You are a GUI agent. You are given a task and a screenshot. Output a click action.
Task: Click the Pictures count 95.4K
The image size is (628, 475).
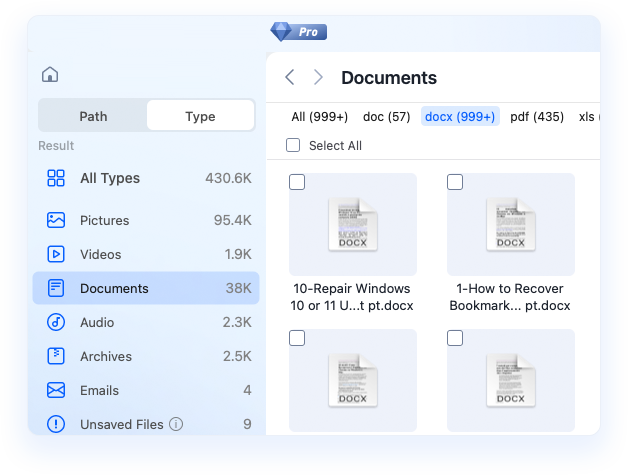point(232,220)
